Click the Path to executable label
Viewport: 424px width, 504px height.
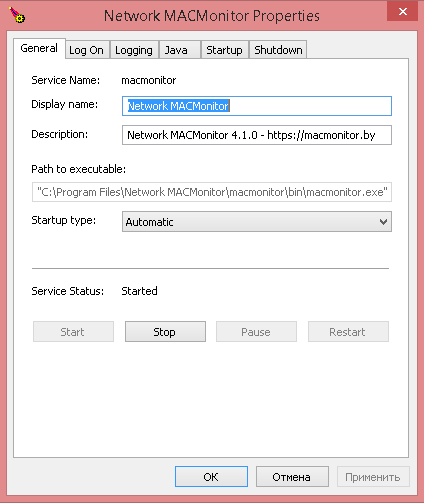pos(79,169)
